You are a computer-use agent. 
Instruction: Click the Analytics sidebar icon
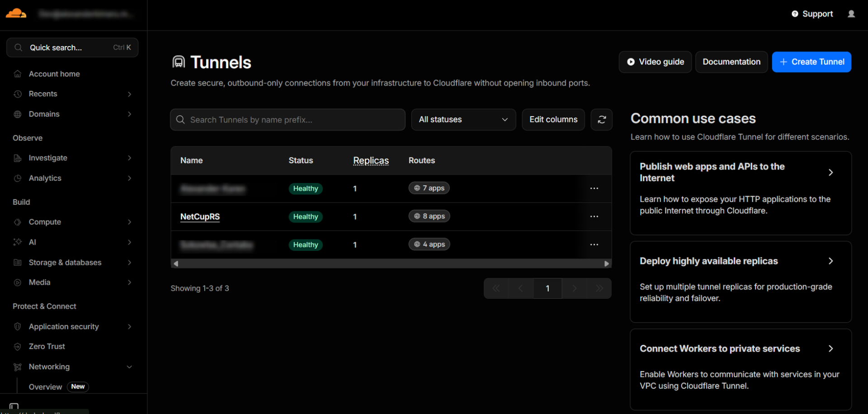pos(18,178)
